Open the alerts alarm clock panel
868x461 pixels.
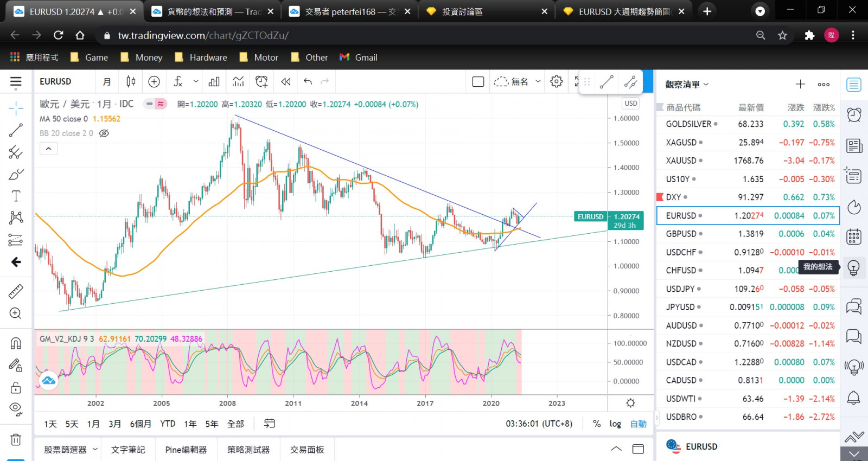pyautogui.click(x=854, y=114)
